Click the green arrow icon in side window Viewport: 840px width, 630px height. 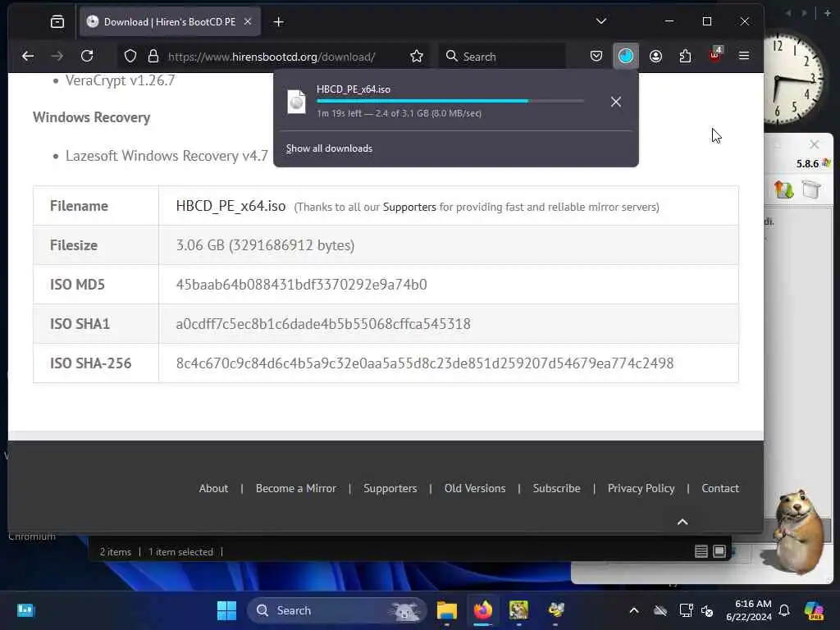point(783,189)
